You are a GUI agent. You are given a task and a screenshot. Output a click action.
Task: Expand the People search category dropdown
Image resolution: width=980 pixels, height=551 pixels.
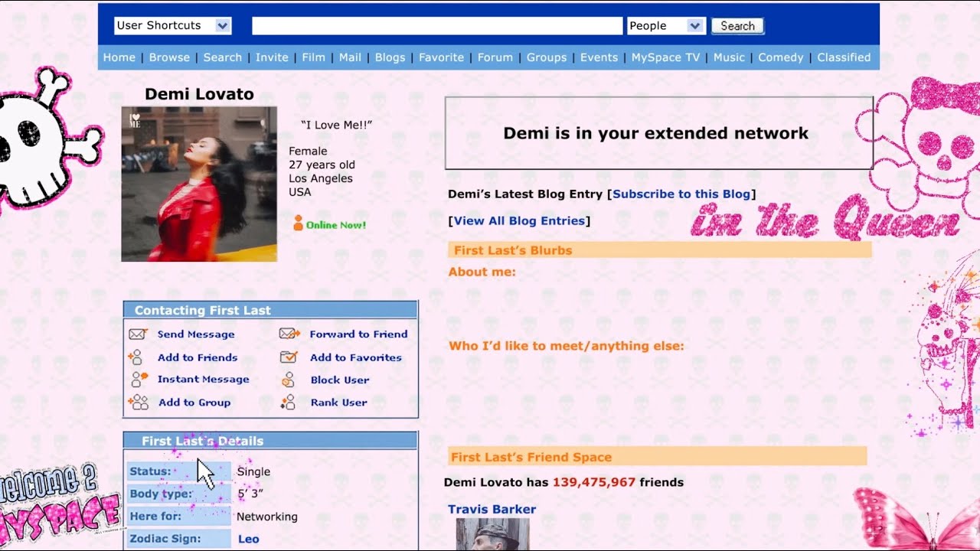(665, 26)
